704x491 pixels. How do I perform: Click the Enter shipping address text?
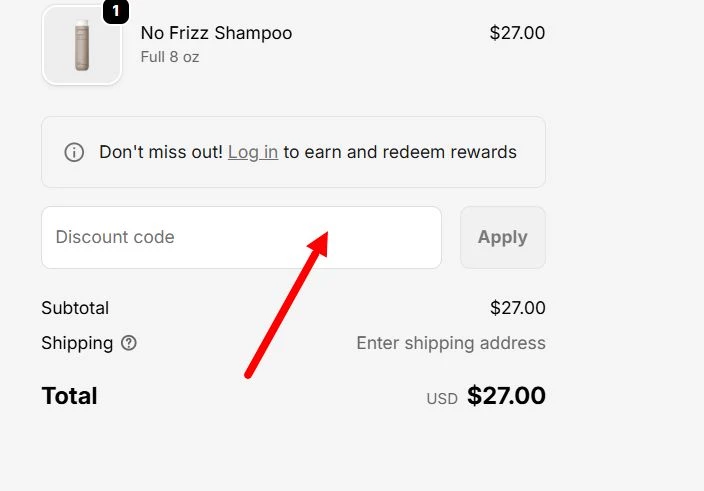point(451,343)
